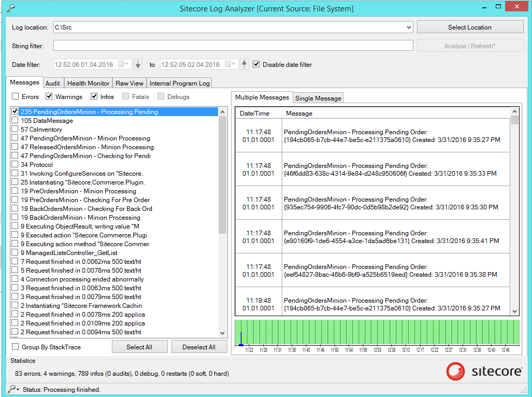532x397 pixels.
Task: Check 4 Connection processing ended abnormally
Action: tap(15, 279)
